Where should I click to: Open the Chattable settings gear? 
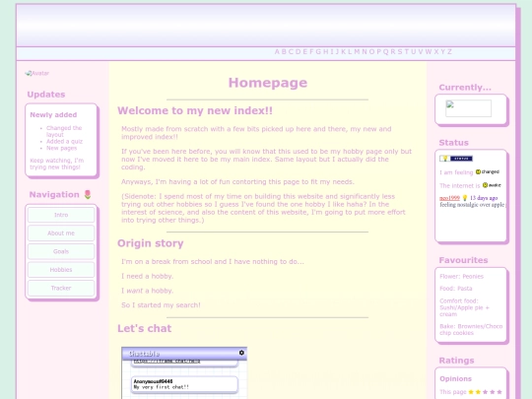point(241,353)
